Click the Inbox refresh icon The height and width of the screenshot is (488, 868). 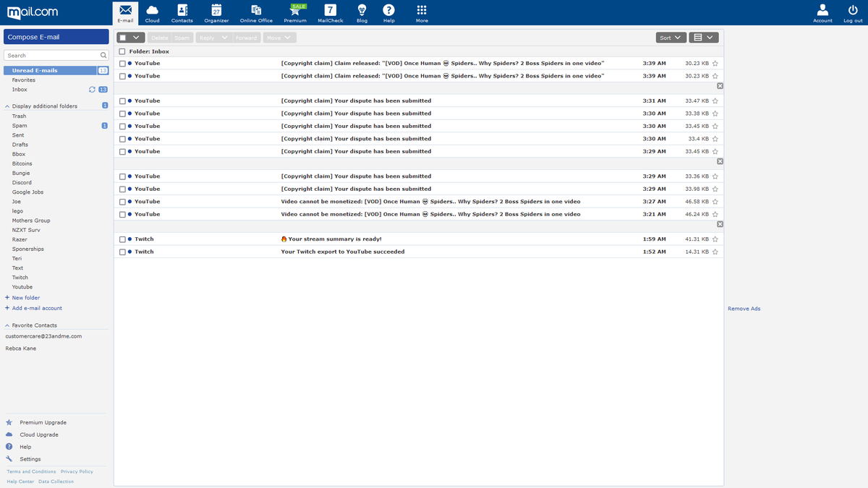point(92,90)
